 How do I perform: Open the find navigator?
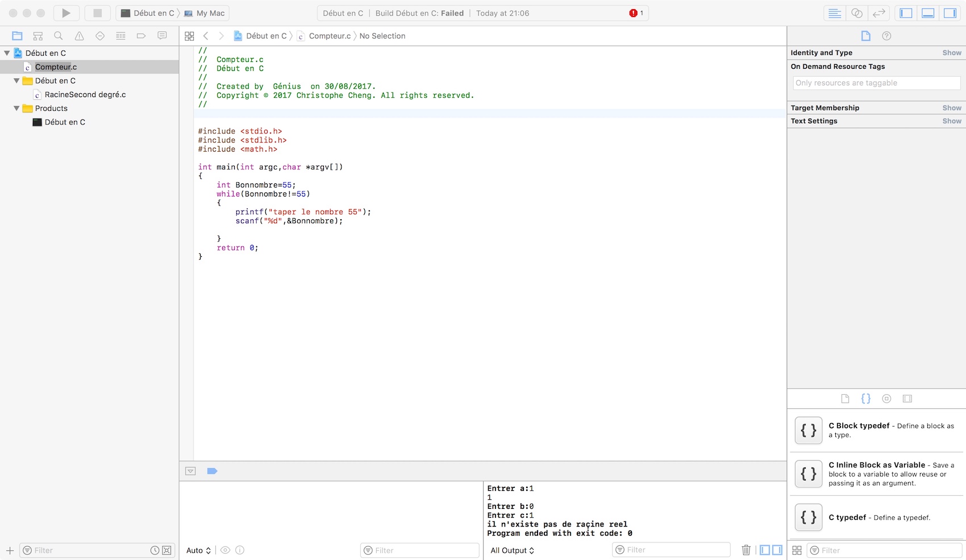59,36
